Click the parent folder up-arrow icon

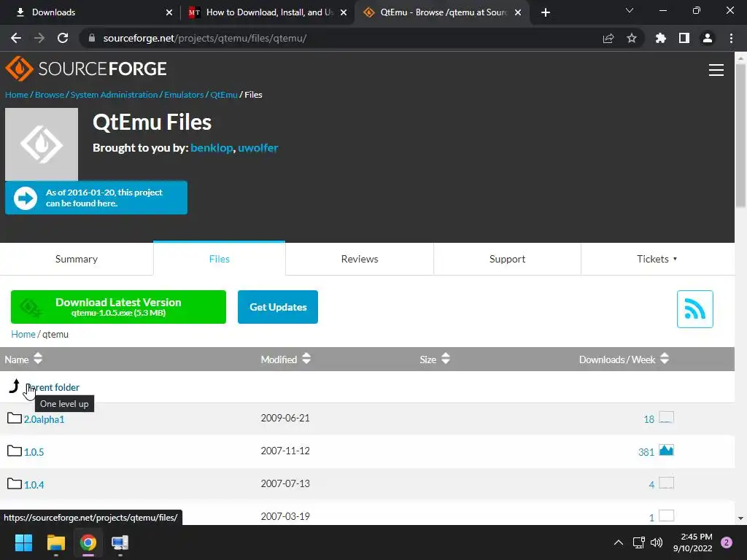point(15,386)
